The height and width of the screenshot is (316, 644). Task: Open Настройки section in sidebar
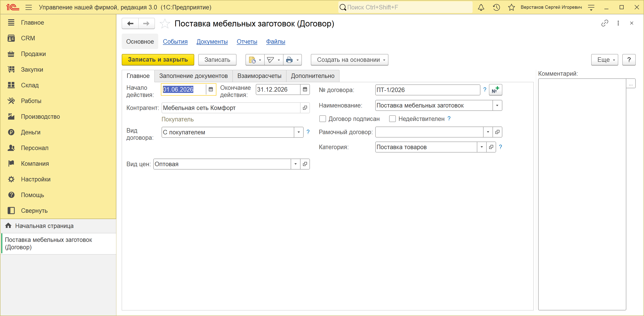pyautogui.click(x=36, y=179)
